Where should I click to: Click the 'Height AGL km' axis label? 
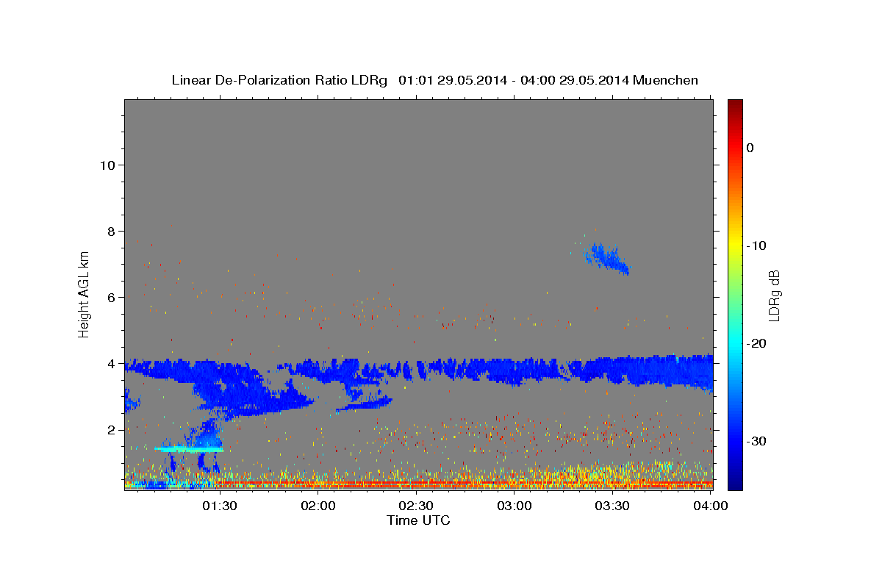pos(84,294)
